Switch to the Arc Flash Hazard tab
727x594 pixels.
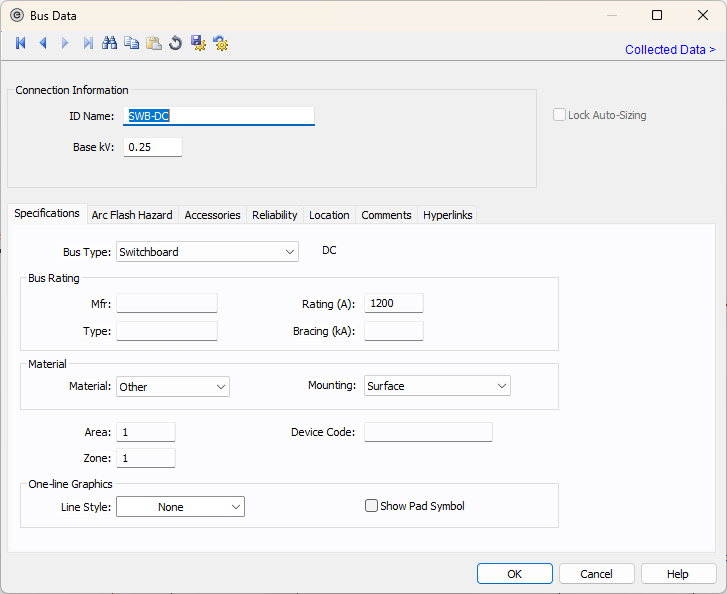tap(132, 215)
